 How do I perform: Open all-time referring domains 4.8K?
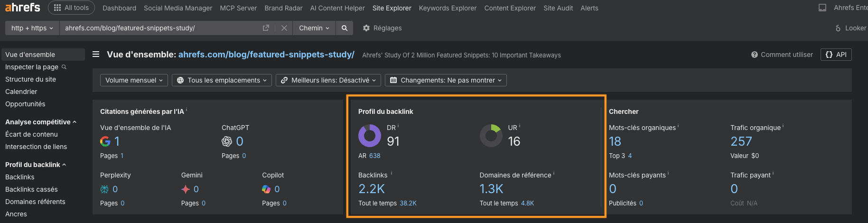click(527, 203)
